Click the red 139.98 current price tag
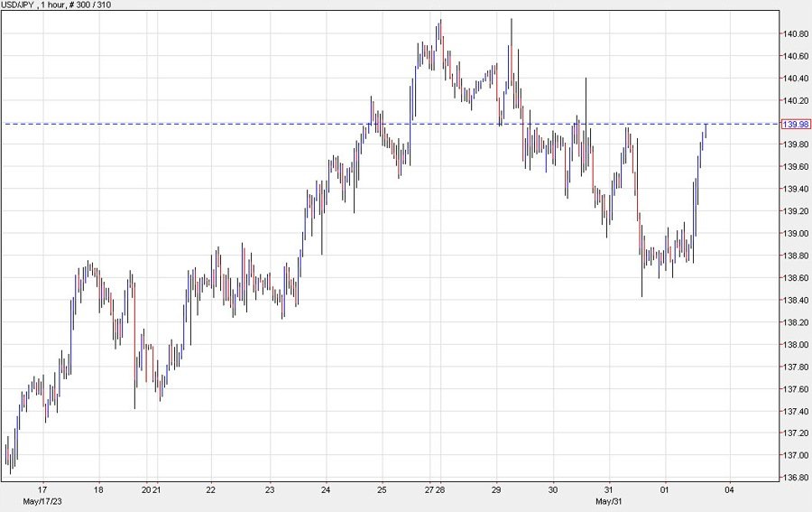 click(x=795, y=124)
